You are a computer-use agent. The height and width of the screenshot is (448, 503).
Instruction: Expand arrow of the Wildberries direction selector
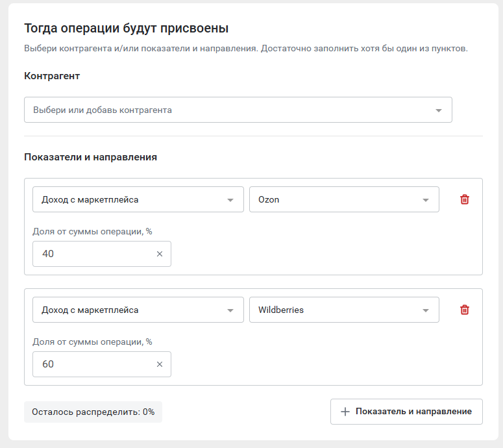coord(426,310)
